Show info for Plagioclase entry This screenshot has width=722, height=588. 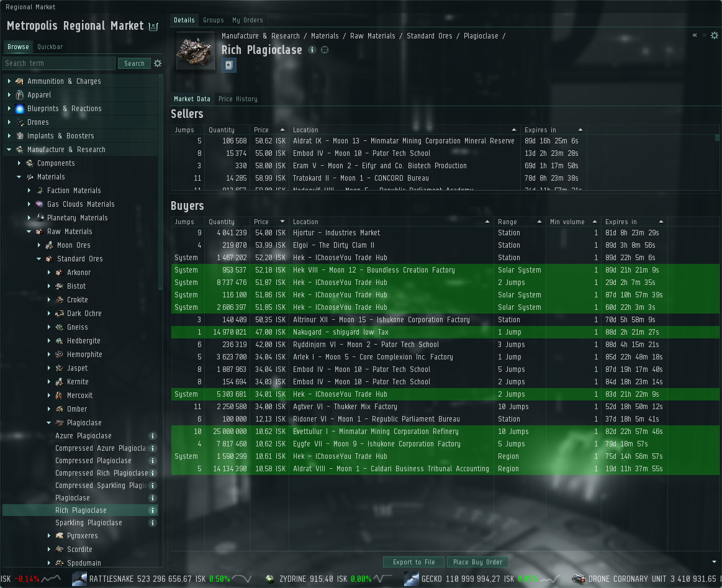[x=153, y=498]
